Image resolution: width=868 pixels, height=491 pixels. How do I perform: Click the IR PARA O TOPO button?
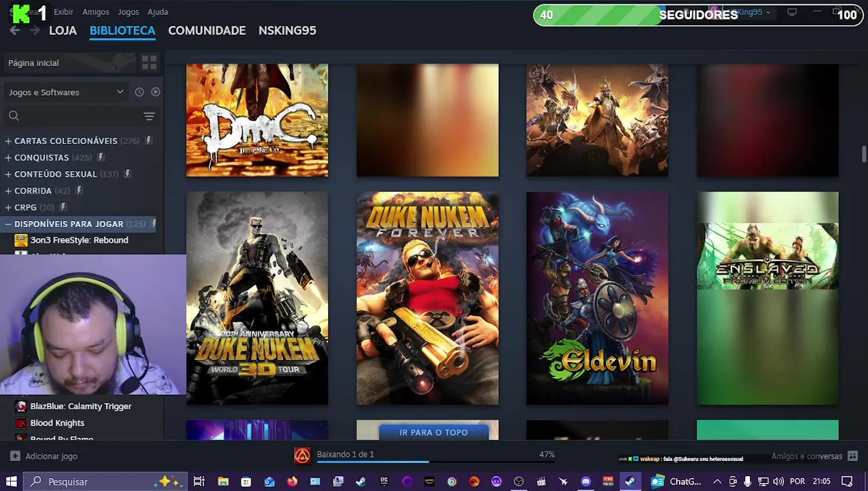(434, 432)
